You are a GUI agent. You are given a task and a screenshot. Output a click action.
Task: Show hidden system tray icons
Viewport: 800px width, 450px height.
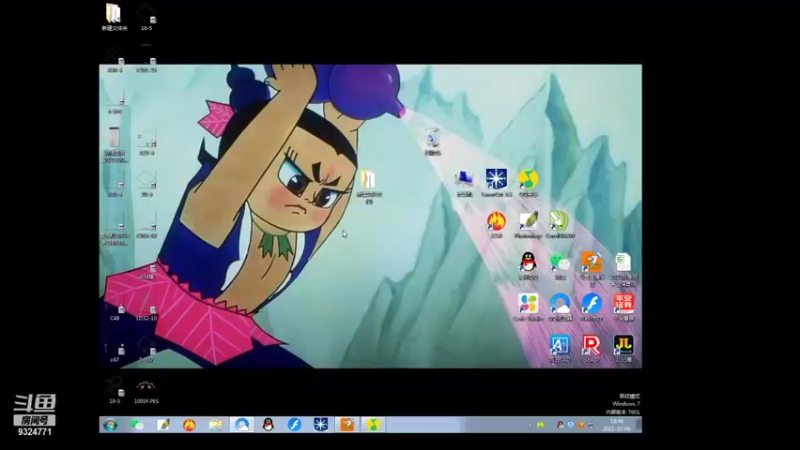click(530, 425)
